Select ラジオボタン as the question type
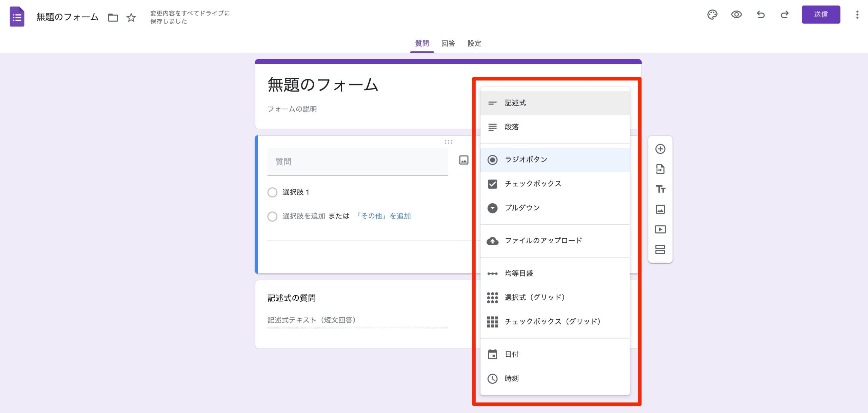This screenshot has height=413, width=868. (x=526, y=159)
